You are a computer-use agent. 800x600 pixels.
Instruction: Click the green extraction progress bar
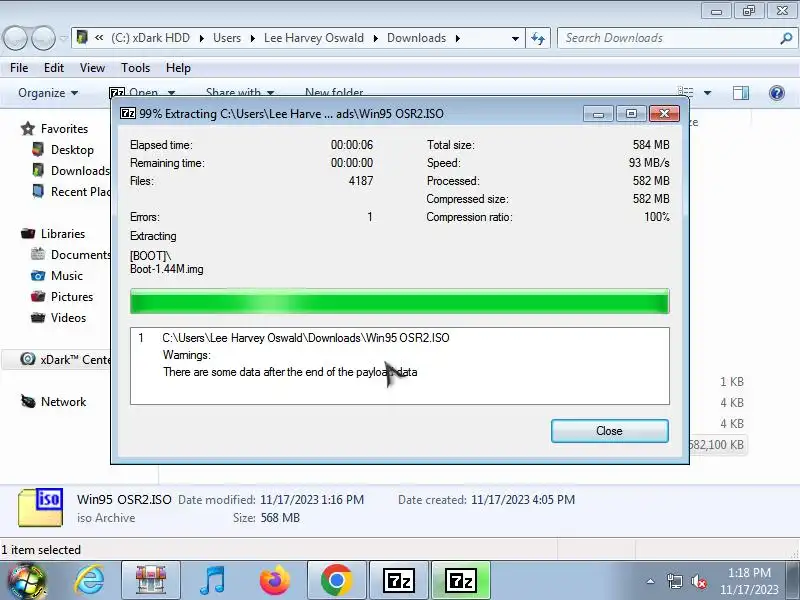(x=399, y=301)
